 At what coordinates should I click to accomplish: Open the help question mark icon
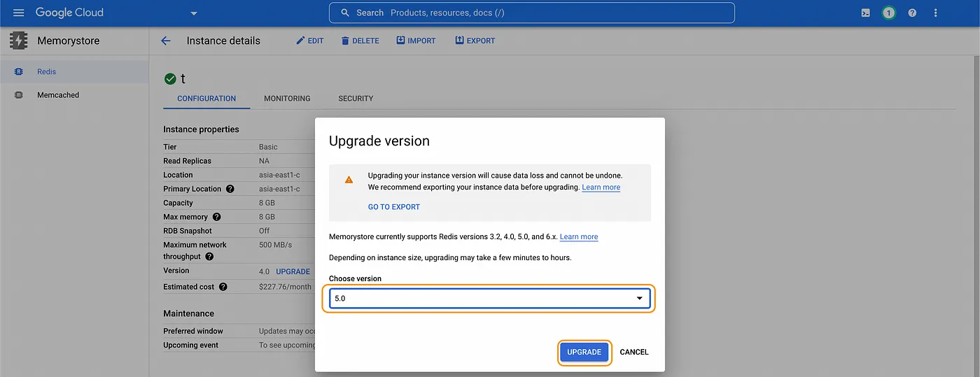point(912,13)
